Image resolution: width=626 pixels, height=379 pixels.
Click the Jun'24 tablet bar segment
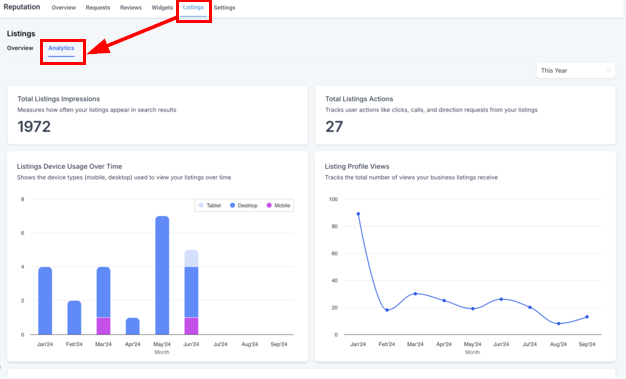(x=191, y=258)
